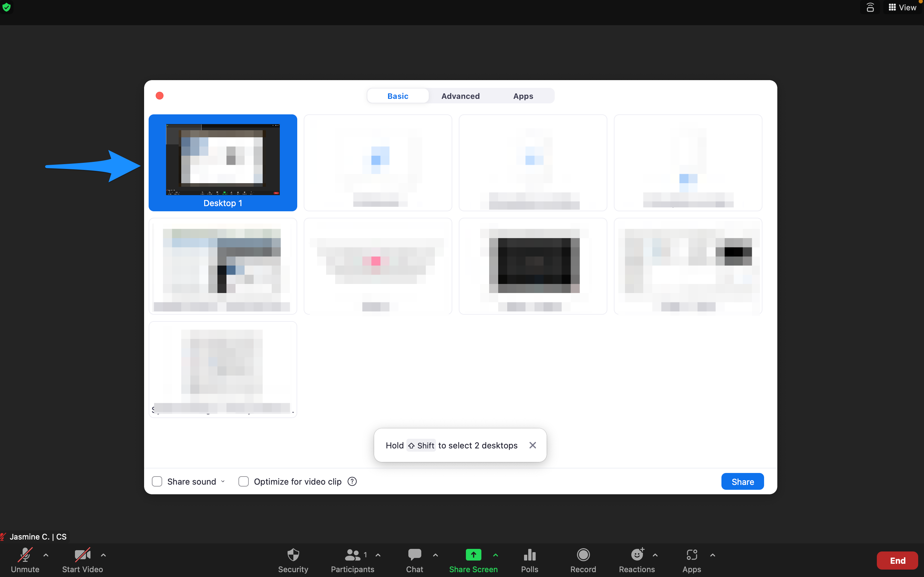924x577 pixels.
Task: Switch to the Advanced tab
Action: [460, 96]
